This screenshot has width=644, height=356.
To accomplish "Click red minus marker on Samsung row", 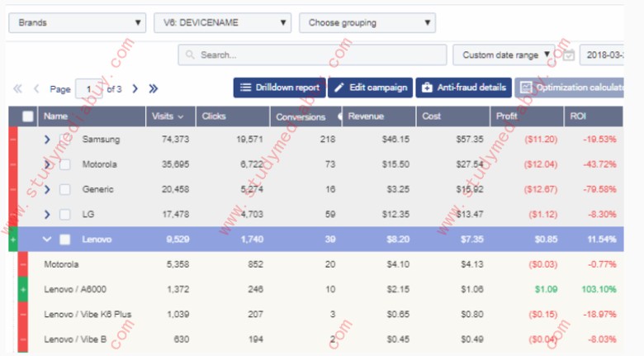I will (x=13, y=140).
